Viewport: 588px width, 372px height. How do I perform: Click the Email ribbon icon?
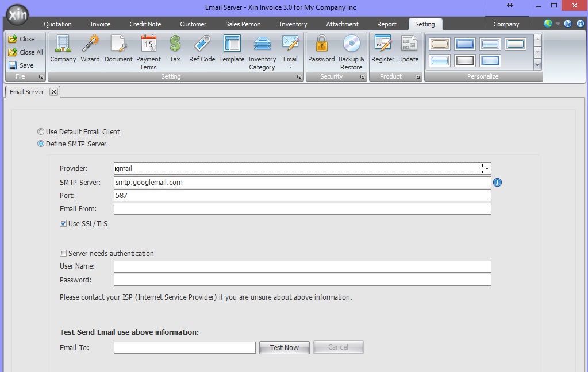(290, 48)
